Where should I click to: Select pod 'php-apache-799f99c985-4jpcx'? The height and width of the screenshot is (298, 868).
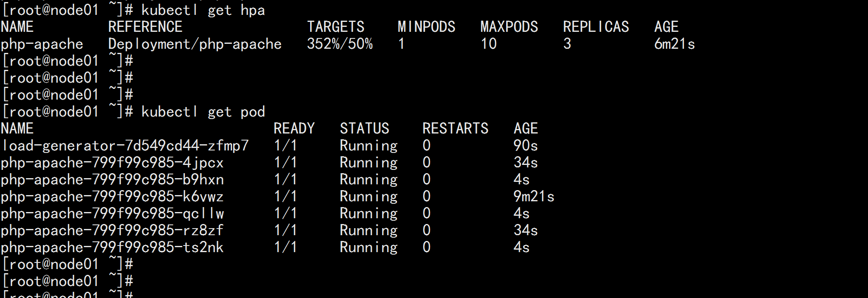point(112,162)
